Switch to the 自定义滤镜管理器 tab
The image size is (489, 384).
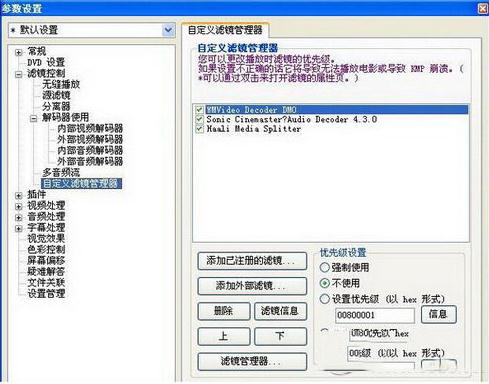[x=225, y=30]
